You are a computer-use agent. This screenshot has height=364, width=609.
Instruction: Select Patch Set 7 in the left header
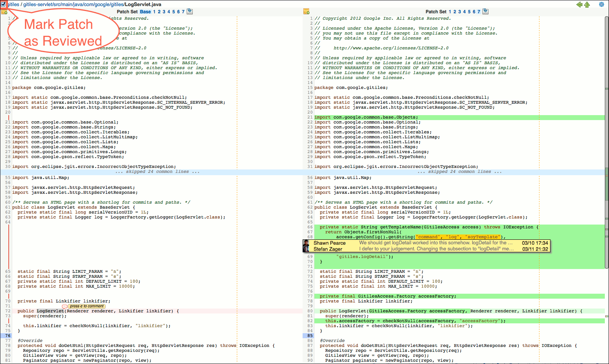[183, 11]
